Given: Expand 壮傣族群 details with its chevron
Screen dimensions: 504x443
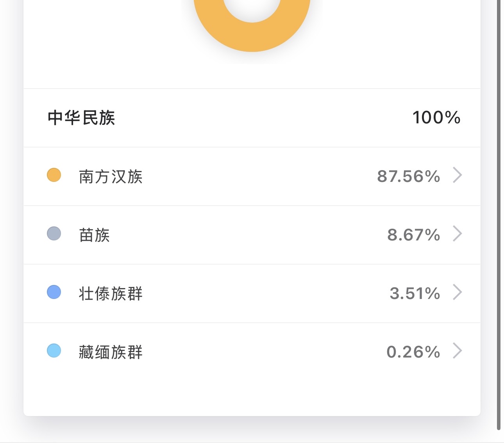Looking at the screenshot, I should [x=457, y=292].
